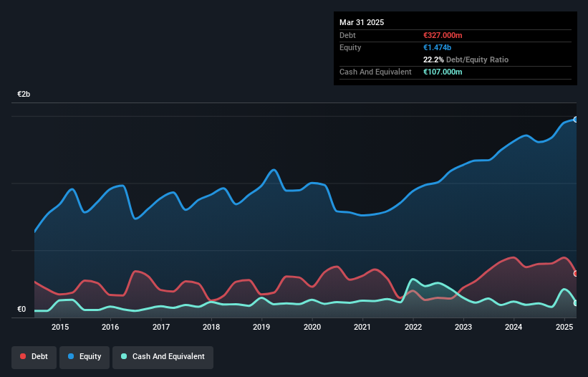Screen dimensions: 588x377
Task: Click the Debt label in the tooltip
Action: click(347, 35)
